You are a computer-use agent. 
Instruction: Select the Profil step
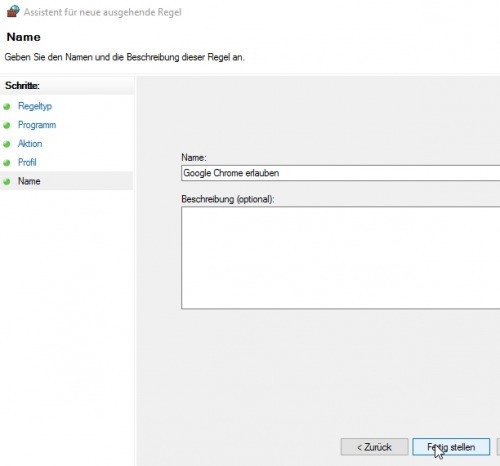click(x=27, y=162)
